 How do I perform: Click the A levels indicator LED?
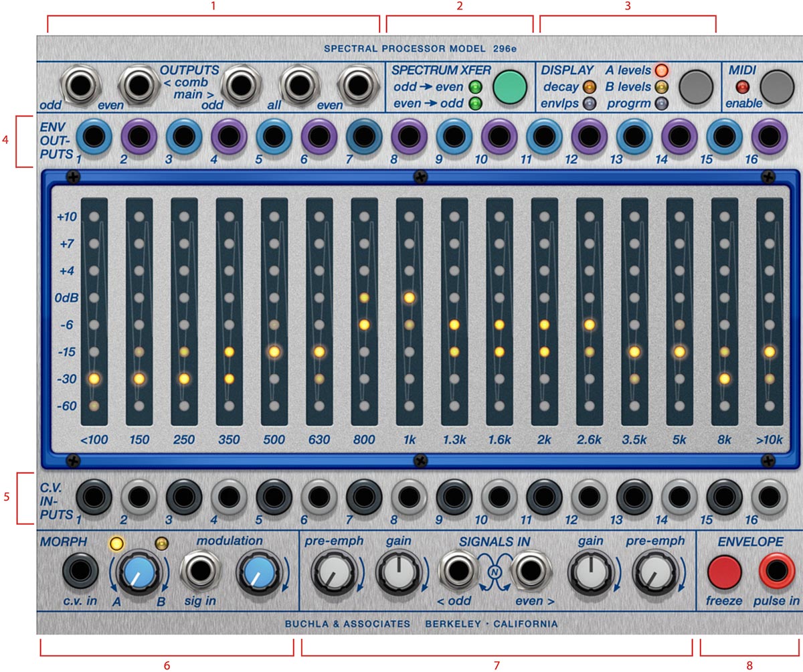tap(661, 70)
